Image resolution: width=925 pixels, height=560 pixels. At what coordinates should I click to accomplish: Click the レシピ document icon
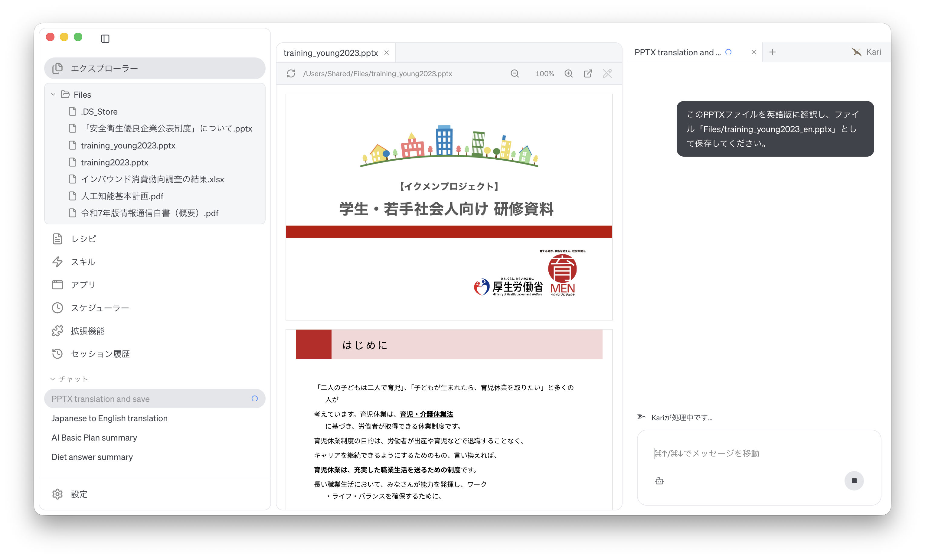(x=57, y=239)
